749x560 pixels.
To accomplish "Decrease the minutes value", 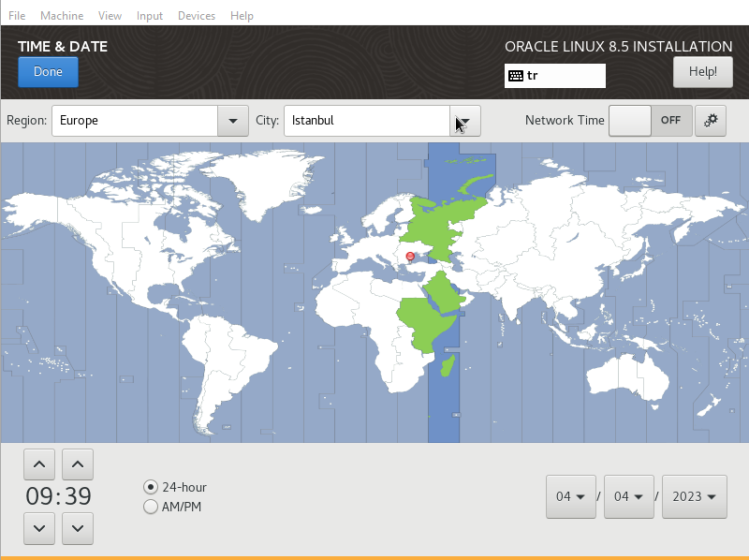I will coord(78,528).
